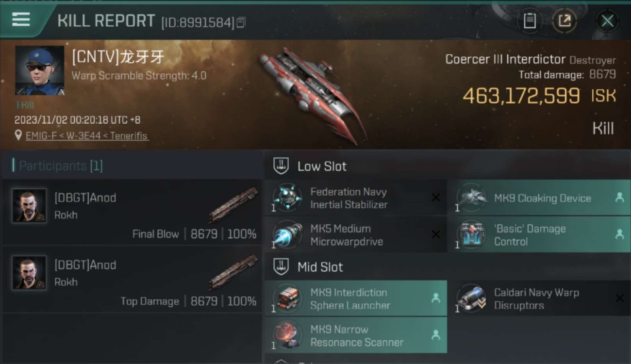Viewport: 631px width, 364px height.
Task: Open the Top Damage Anod portrait
Action: click(x=29, y=273)
